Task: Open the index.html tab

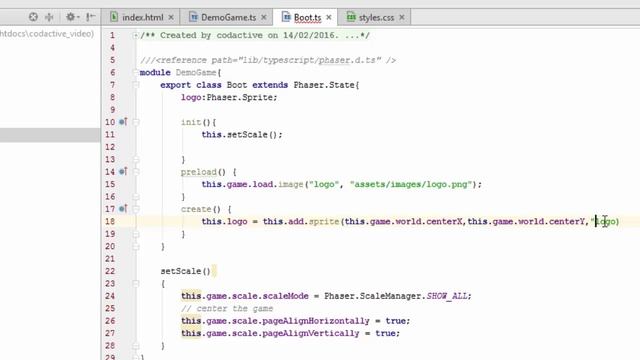Action: click(x=142, y=18)
